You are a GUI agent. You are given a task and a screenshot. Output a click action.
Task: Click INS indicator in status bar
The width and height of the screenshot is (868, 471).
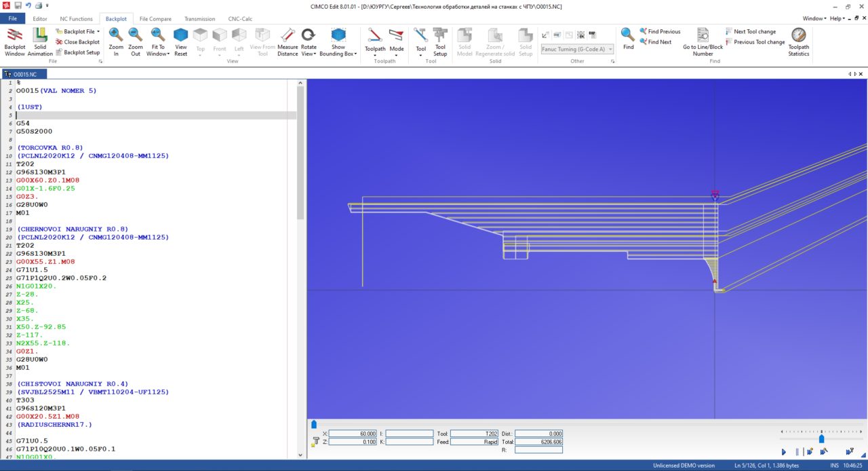835,466
